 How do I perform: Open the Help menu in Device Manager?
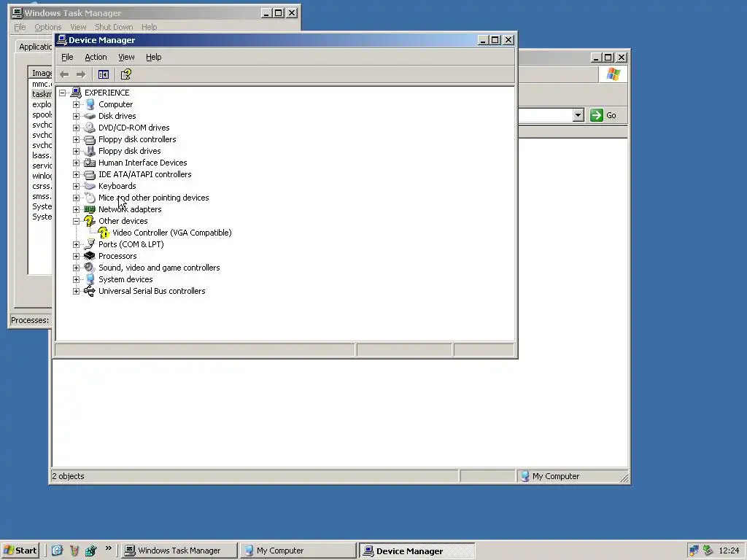coord(153,57)
